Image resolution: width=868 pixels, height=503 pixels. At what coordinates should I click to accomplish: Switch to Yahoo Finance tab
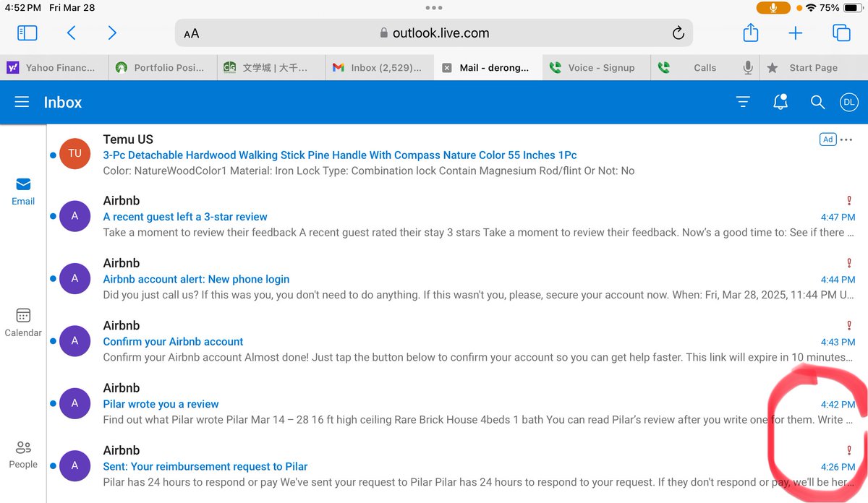(54, 67)
